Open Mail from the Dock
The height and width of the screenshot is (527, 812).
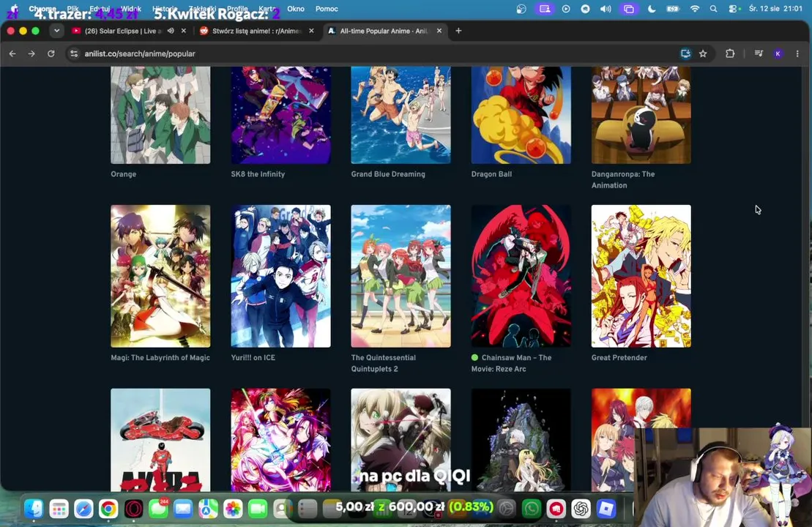pos(183,509)
